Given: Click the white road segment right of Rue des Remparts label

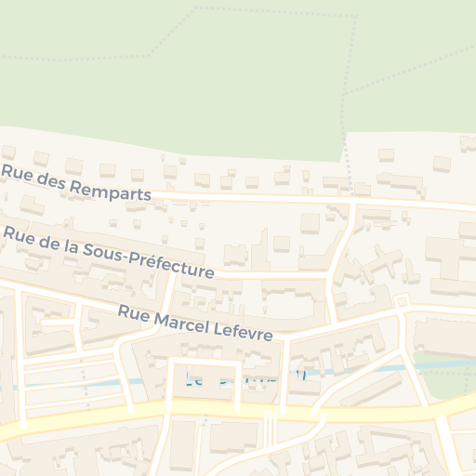Looking at the screenshot, I should point(251,197).
